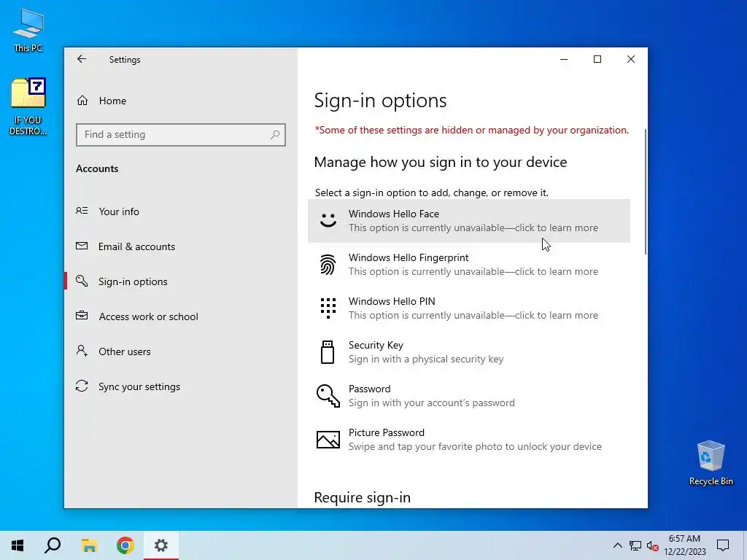Image resolution: width=747 pixels, height=560 pixels.
Task: Click the 'Sign in with a physical security key' text
Action: click(426, 359)
